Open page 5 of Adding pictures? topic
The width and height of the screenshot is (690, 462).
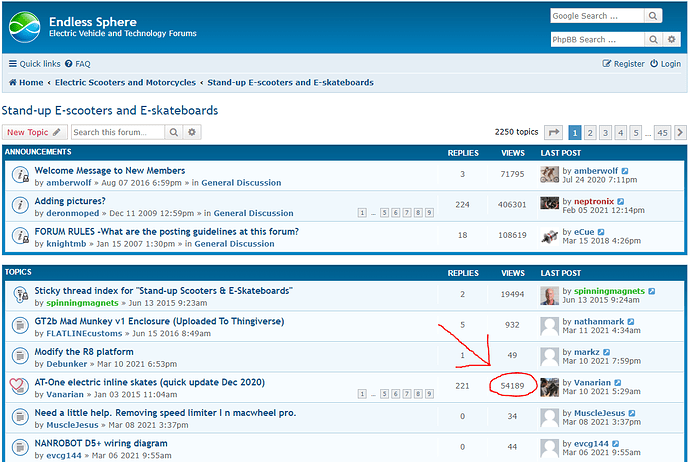(385, 213)
